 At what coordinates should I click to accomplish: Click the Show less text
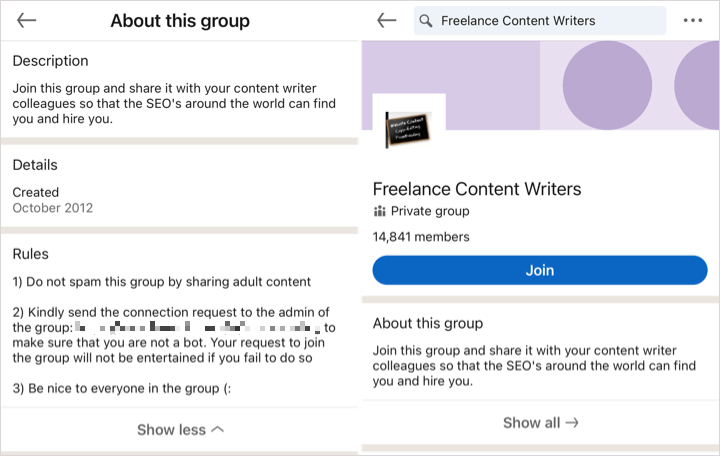(x=171, y=430)
